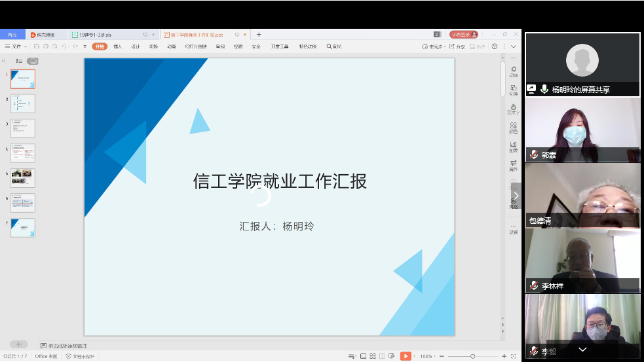Select the 开始 ribbon tab
Viewport: 644px width, 362px height.
[100, 46]
